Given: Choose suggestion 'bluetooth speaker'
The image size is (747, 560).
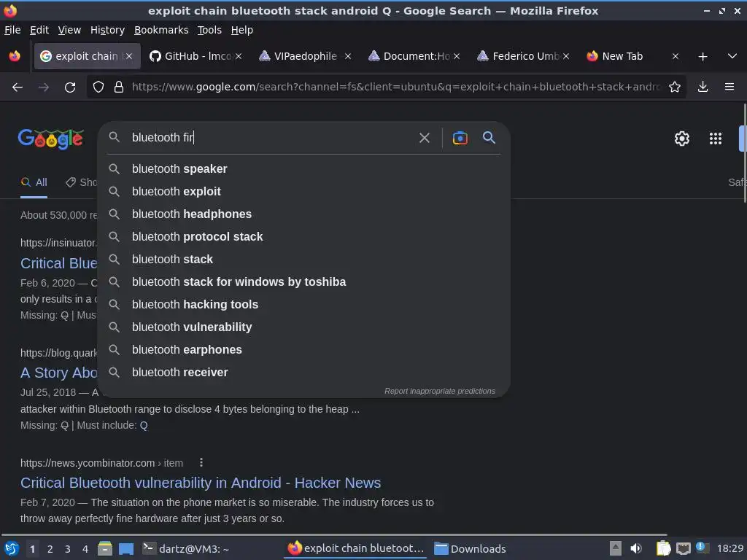Looking at the screenshot, I should coord(303,169).
